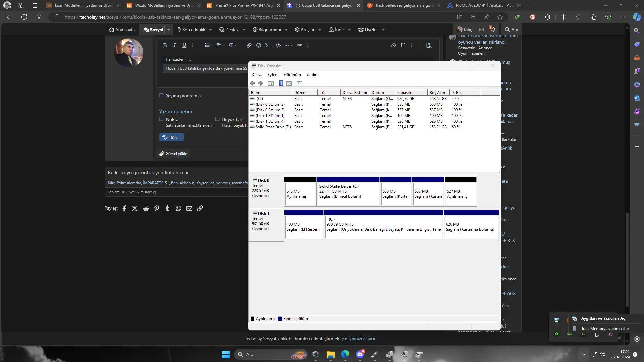Expand the Bilgi tabanı dropdown arrow
This screenshot has height=362, width=644.
point(286,30)
